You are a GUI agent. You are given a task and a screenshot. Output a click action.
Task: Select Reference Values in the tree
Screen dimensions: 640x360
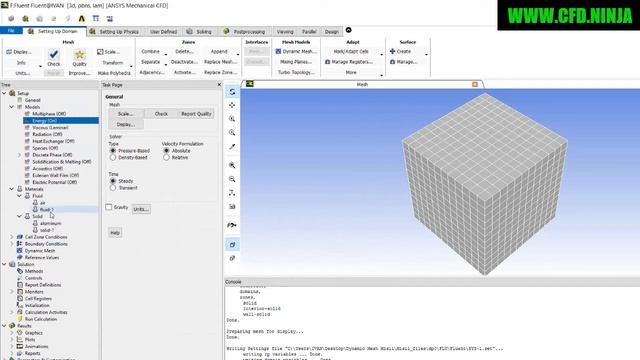pyautogui.click(x=42, y=258)
